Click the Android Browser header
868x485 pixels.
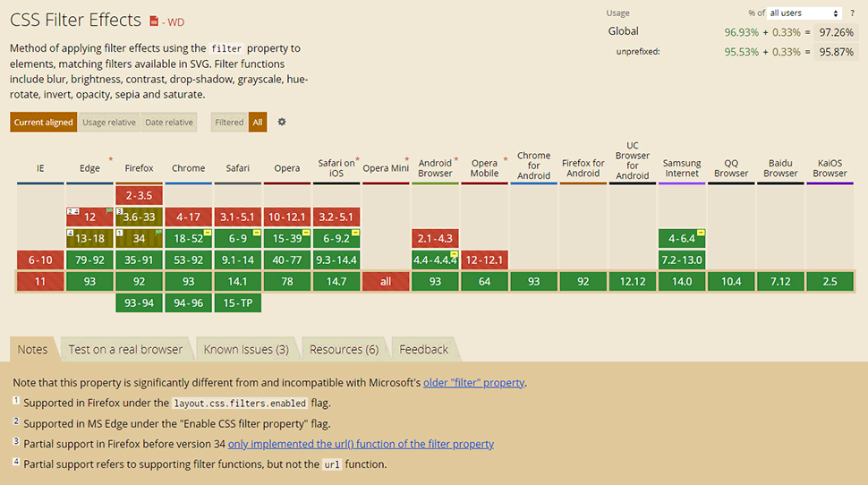click(x=435, y=167)
